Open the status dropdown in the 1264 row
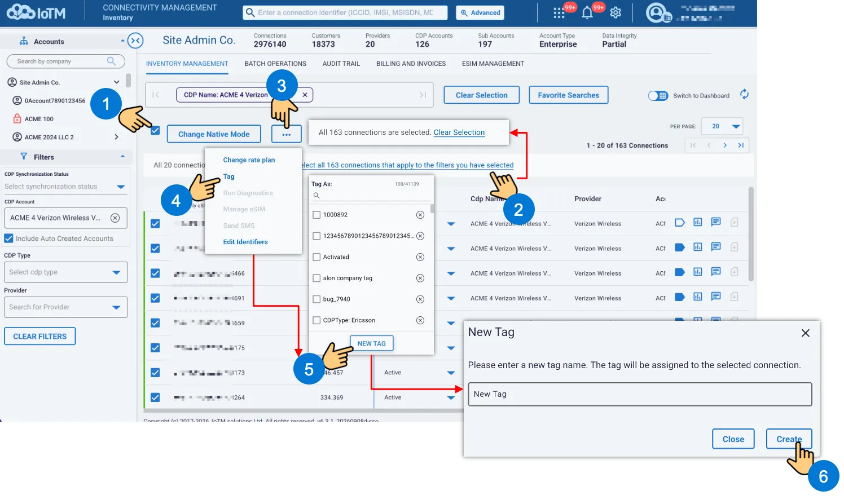 [451, 397]
